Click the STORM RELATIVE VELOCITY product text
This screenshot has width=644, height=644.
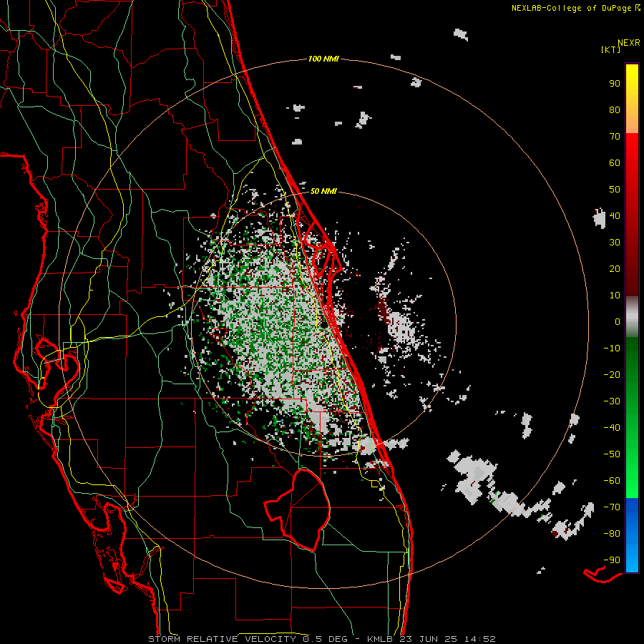tap(222, 639)
